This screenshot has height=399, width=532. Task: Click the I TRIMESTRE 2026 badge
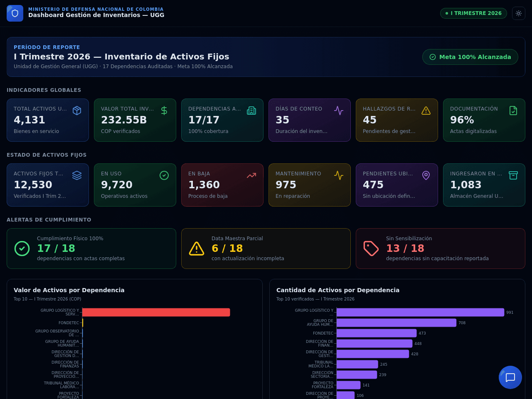tap(473, 13)
